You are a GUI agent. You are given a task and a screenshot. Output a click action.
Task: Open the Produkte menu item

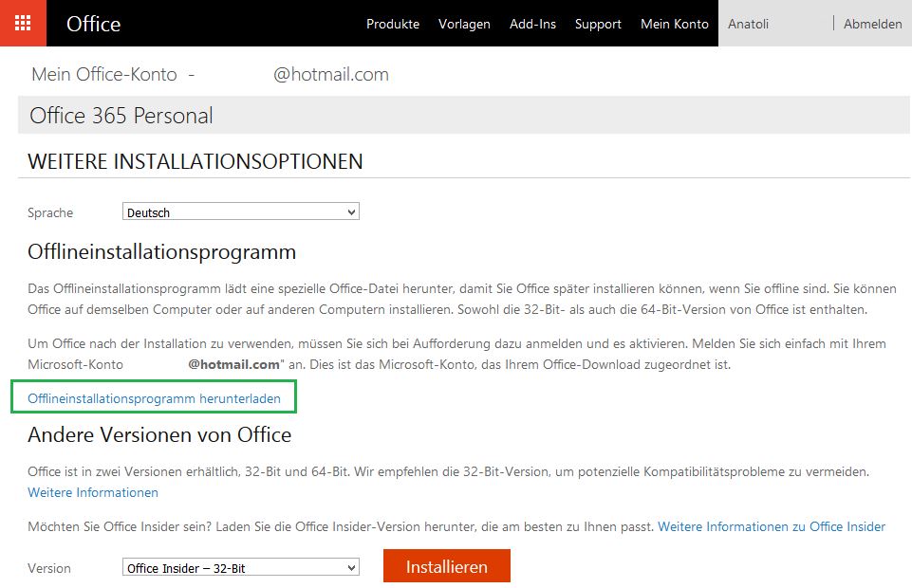tap(393, 24)
